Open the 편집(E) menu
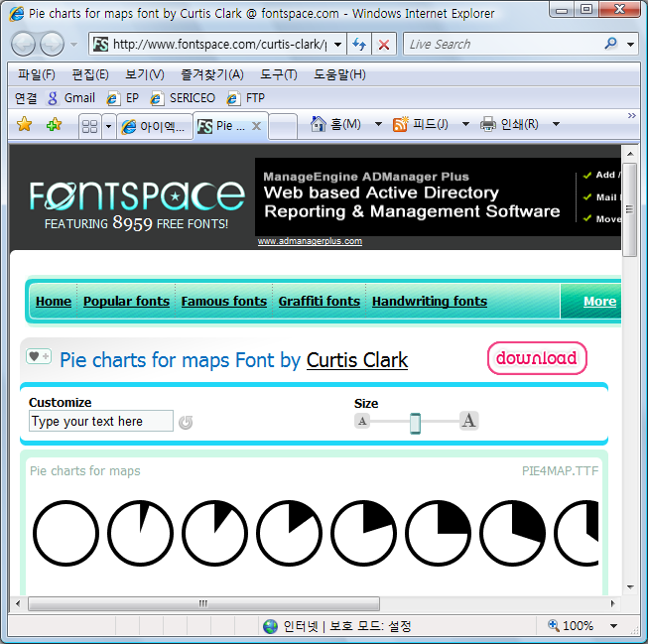 tap(90, 74)
